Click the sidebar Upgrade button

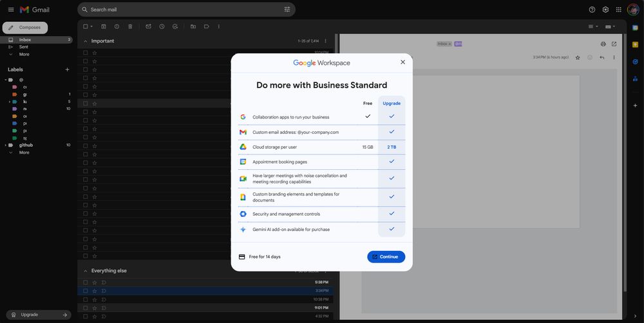point(39,315)
